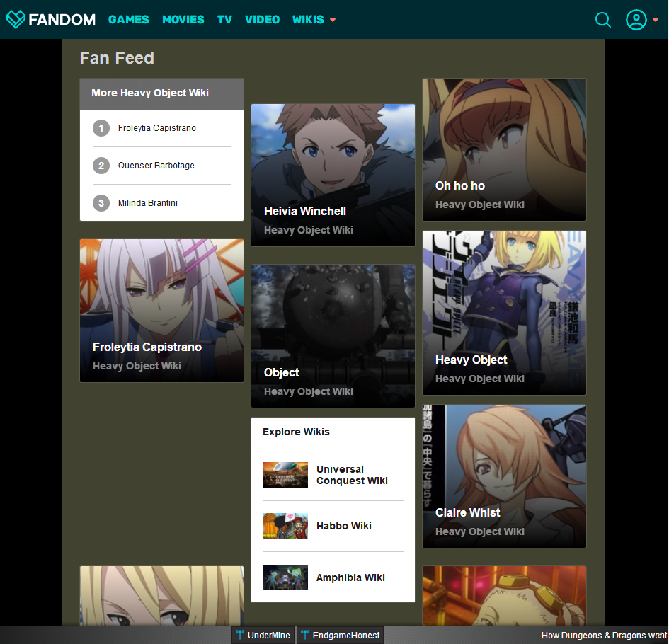Click the UnderMine pin icon
Screen dimensions: 669x644
pyautogui.click(x=240, y=635)
